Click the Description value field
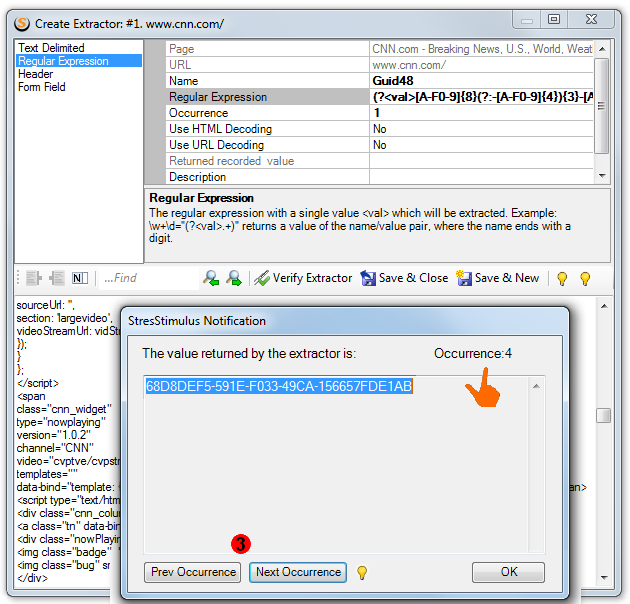 [x=481, y=177]
